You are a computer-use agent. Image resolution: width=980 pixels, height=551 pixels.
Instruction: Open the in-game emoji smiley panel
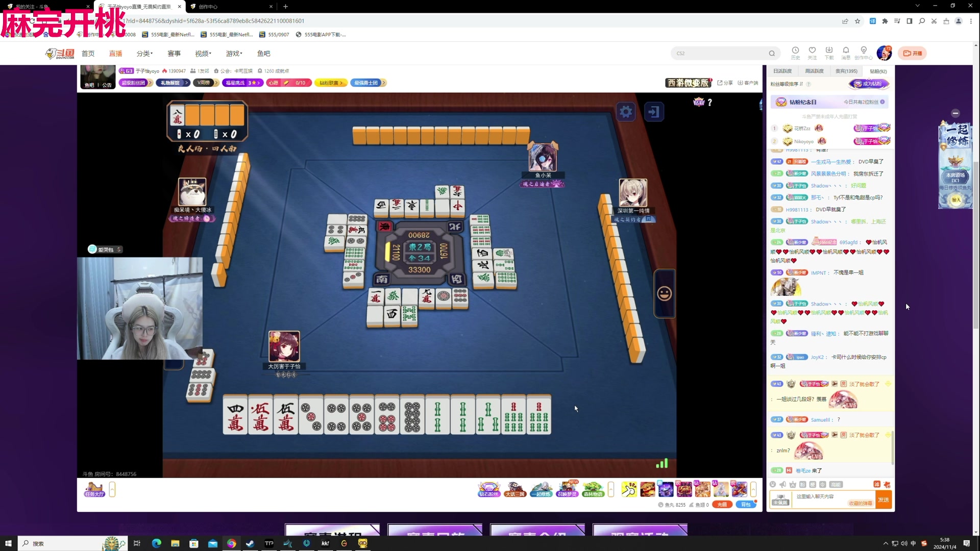[x=664, y=294]
